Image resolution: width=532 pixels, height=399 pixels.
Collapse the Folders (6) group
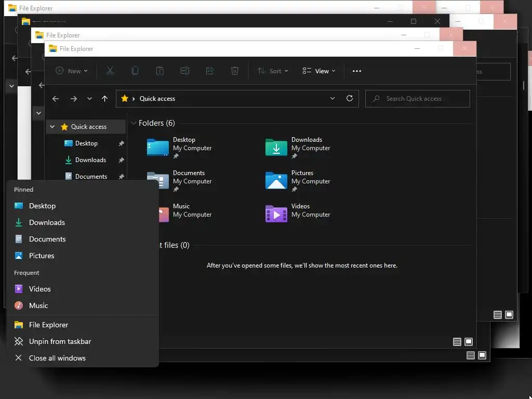pyautogui.click(x=134, y=123)
